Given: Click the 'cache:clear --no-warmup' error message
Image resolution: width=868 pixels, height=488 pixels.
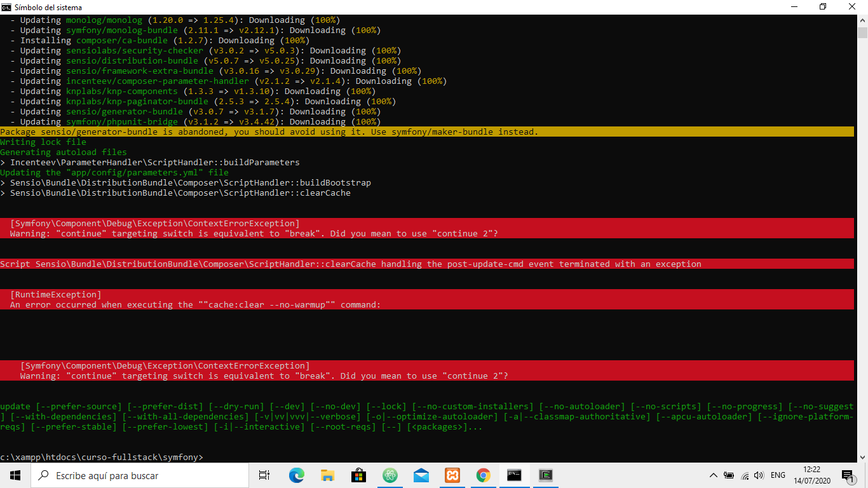Looking at the screenshot, I should pyautogui.click(x=196, y=305).
